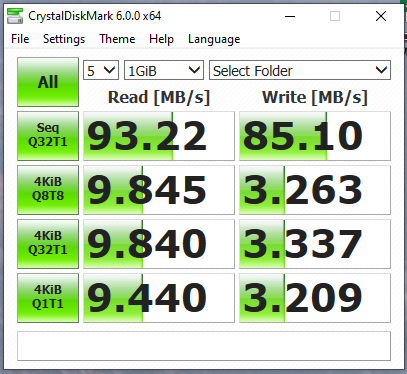The image size is (407, 374).
Task: Click the empty comment field at bottom
Action: (x=204, y=346)
